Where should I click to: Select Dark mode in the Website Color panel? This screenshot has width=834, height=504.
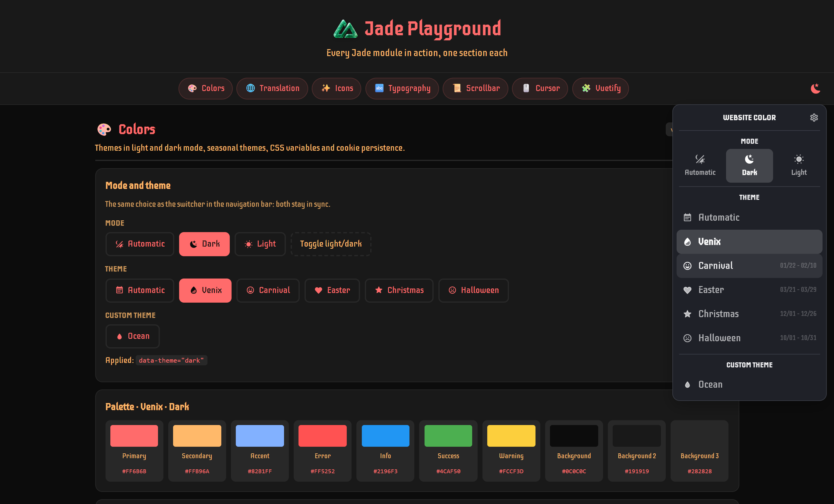pos(749,165)
